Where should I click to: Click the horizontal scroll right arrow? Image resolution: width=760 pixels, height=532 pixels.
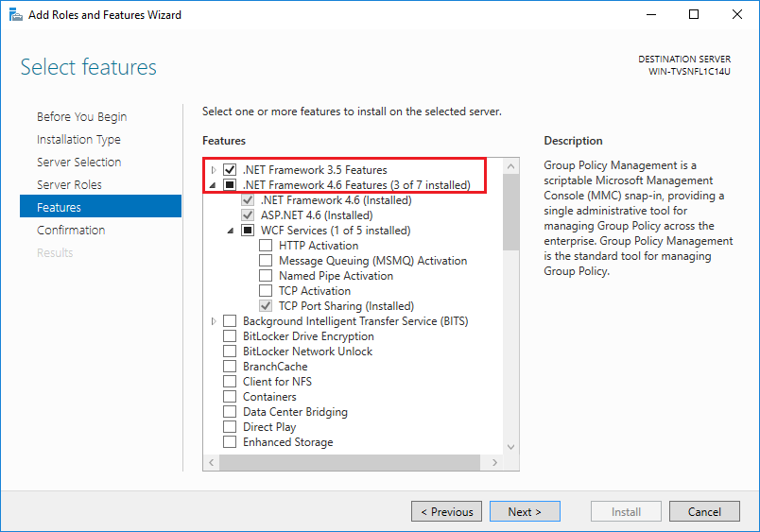click(496, 463)
